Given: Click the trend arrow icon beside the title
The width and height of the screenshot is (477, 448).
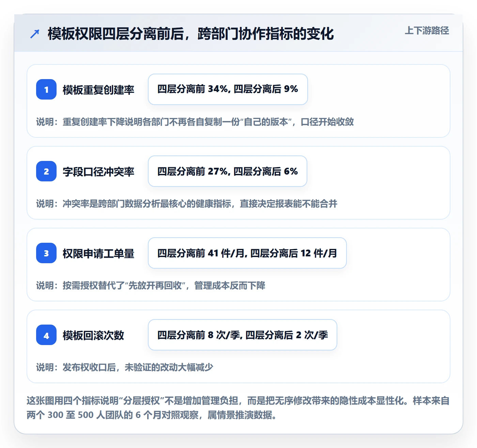Looking at the screenshot, I should tap(35, 34).
